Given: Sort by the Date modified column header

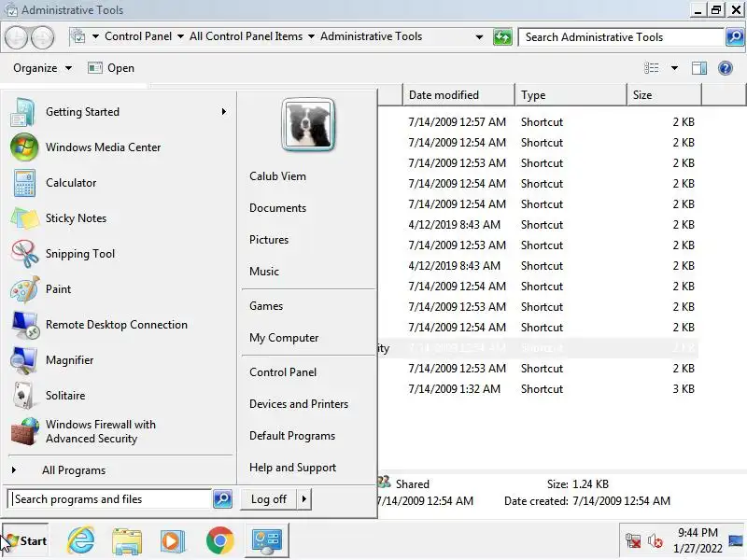Looking at the screenshot, I should point(458,95).
